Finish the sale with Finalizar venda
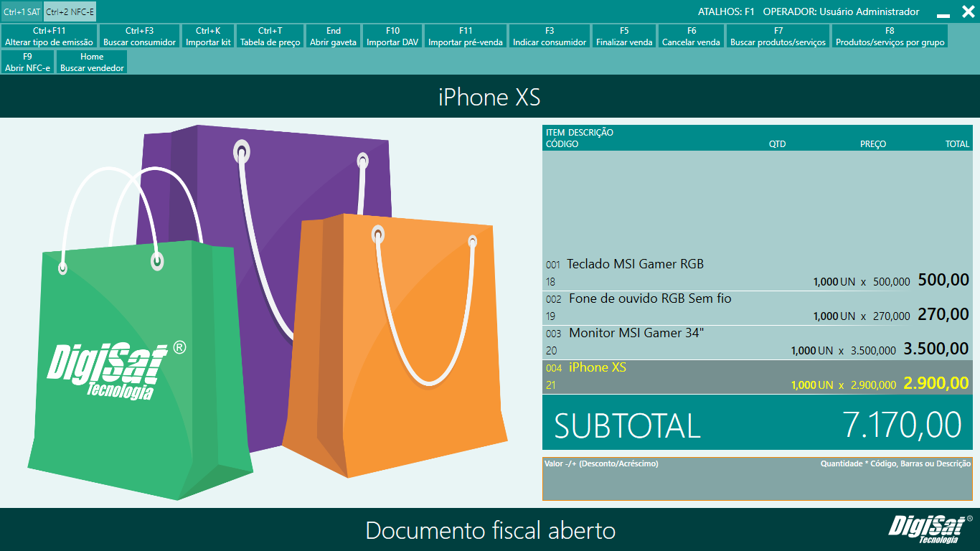980x551 pixels. (624, 37)
